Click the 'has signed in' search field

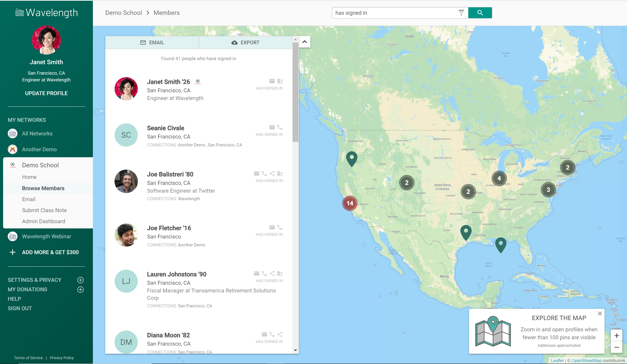tap(394, 13)
